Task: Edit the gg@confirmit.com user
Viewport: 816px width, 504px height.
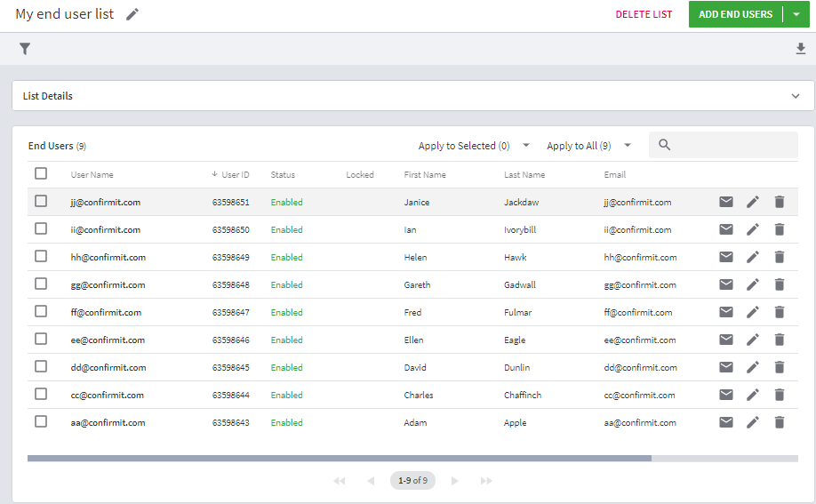Action: click(753, 284)
